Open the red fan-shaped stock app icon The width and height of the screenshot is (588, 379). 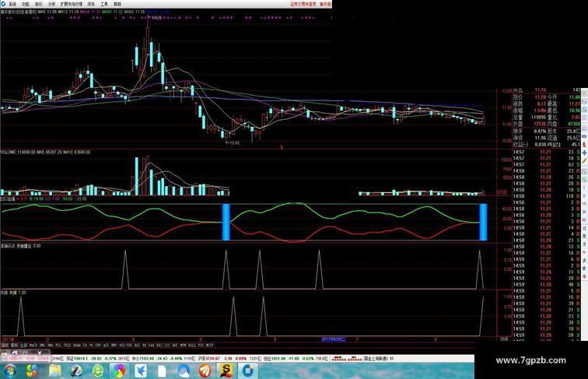coord(205,371)
